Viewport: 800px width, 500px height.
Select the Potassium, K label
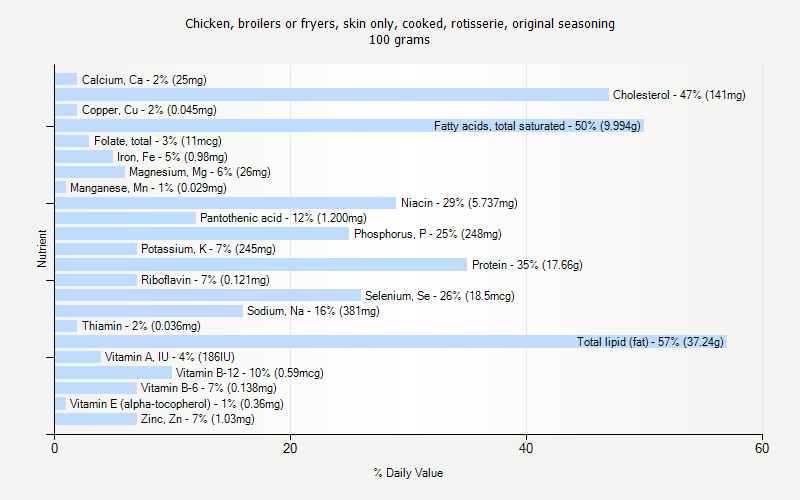(x=208, y=249)
